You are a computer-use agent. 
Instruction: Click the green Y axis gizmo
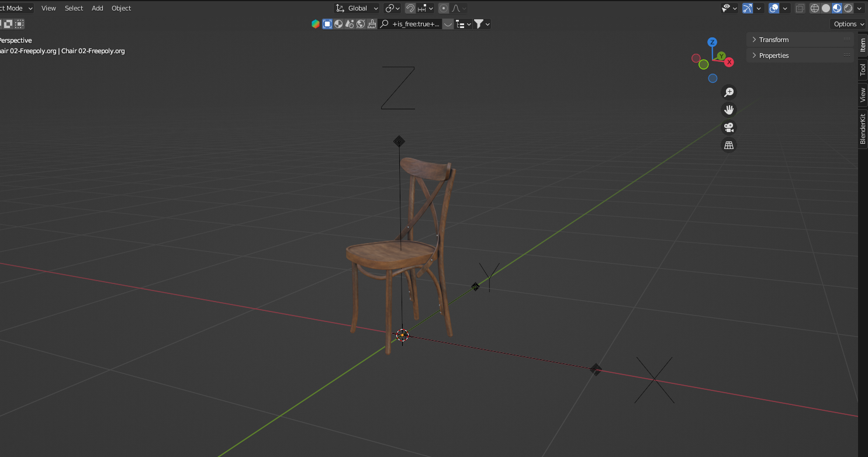[x=721, y=56]
